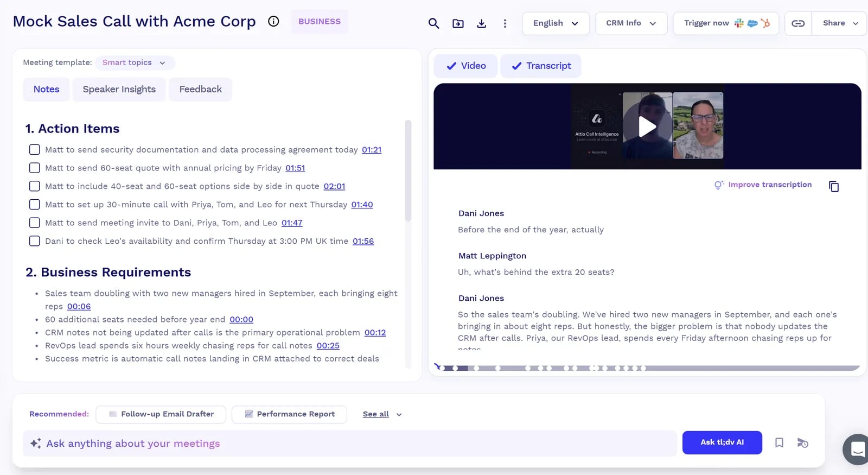Check the send meeting invite item

(x=35, y=223)
